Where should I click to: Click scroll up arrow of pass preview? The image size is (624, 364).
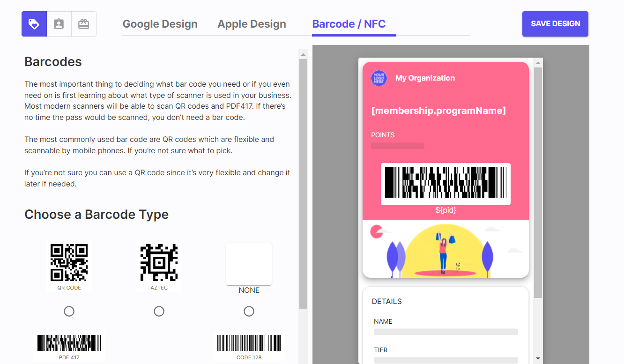point(538,63)
